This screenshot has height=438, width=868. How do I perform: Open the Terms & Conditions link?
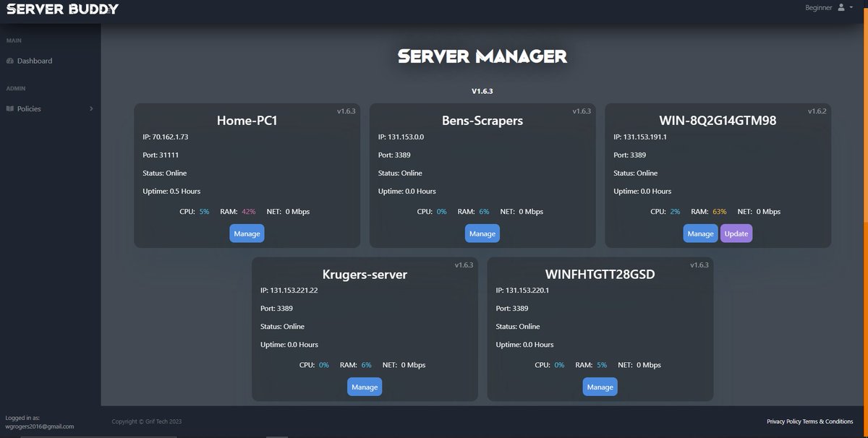[827, 421]
